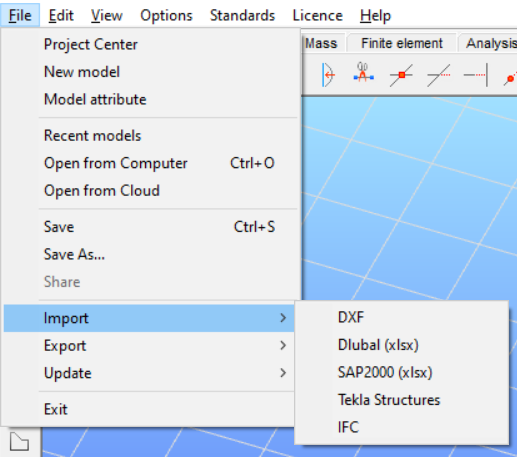This screenshot has width=517, height=457.
Task: Open Project Center from File menu
Action: pos(91,44)
